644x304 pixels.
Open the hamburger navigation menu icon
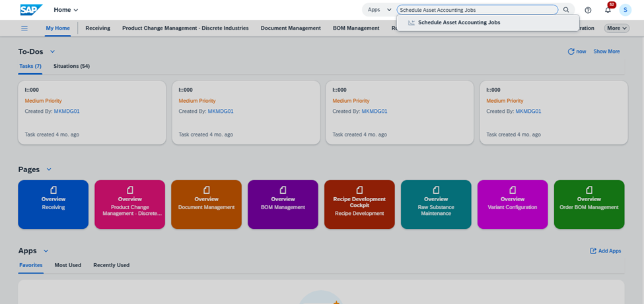(24, 28)
